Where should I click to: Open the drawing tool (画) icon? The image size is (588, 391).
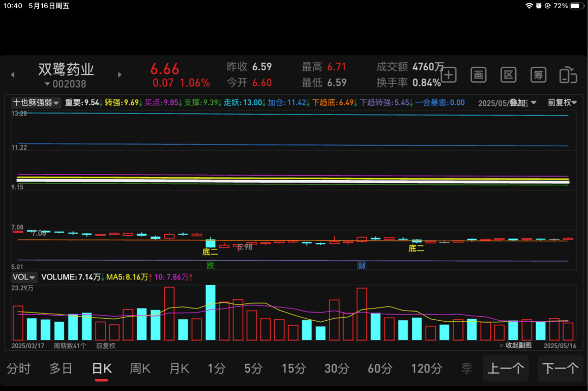479,75
